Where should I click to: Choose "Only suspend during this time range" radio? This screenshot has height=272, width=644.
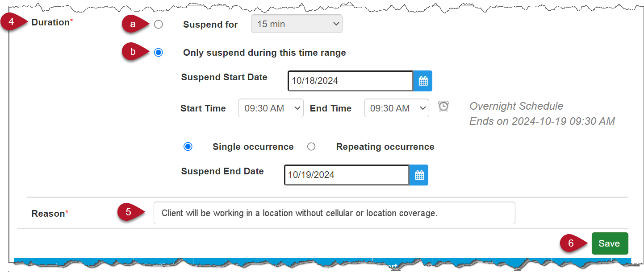(x=159, y=53)
